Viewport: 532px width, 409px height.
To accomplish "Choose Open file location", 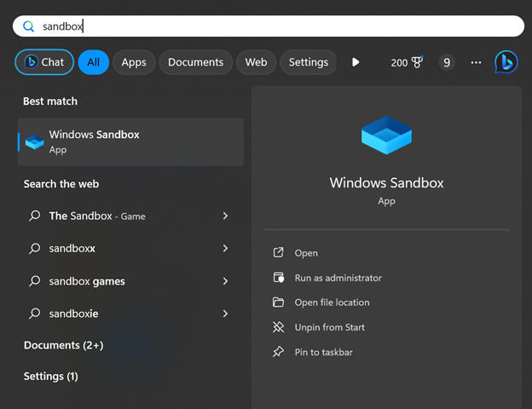I will (x=332, y=302).
